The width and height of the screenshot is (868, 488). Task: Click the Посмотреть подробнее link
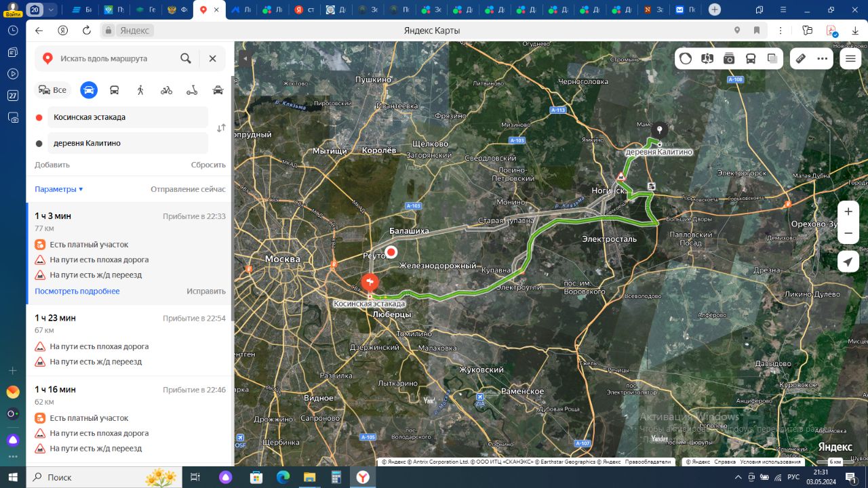tap(77, 291)
